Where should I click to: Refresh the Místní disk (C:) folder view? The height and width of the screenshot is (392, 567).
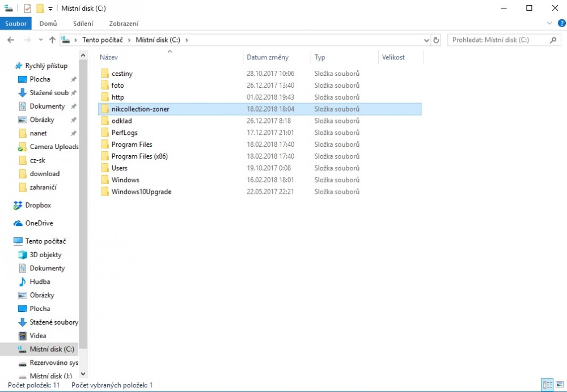click(436, 40)
